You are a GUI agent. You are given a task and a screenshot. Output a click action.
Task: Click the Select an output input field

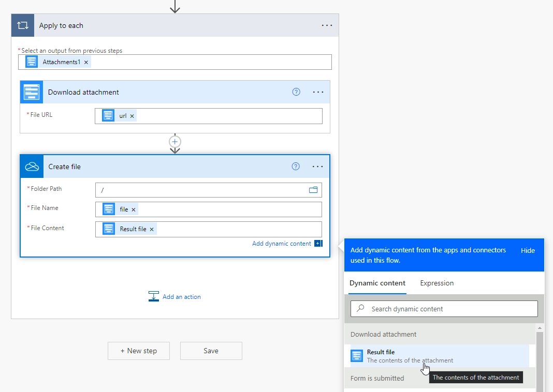click(175, 62)
